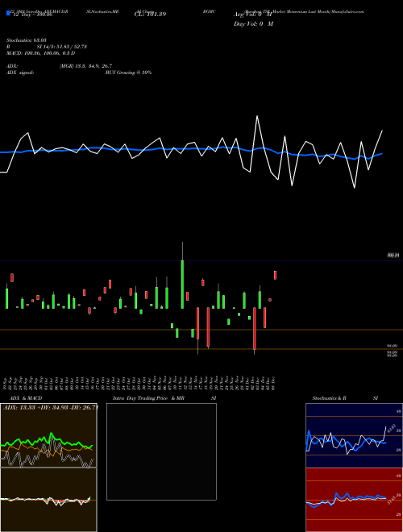Open the ADX & MACD panel title
The width and height of the screenshot is (403, 532).
pos(26,398)
